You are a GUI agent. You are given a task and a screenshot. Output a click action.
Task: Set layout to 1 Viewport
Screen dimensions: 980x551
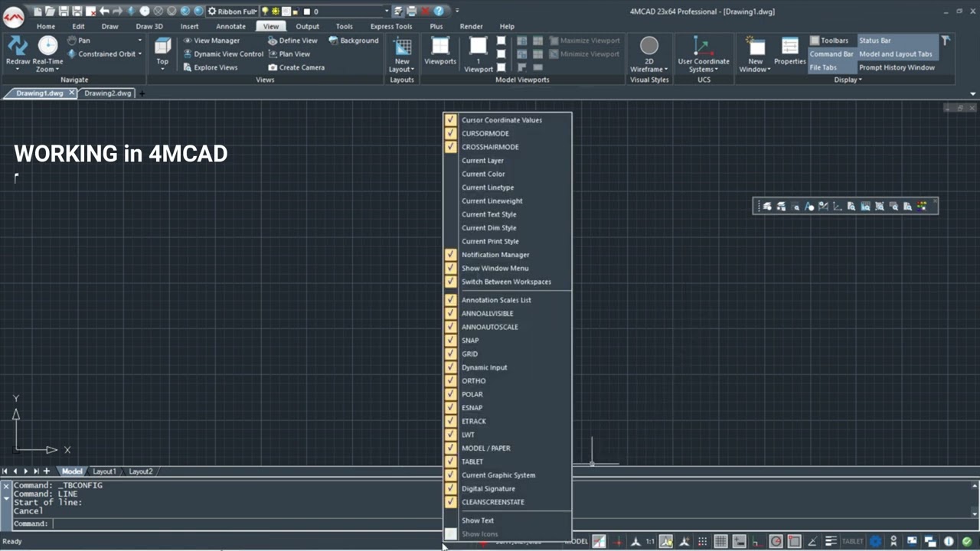(x=478, y=54)
